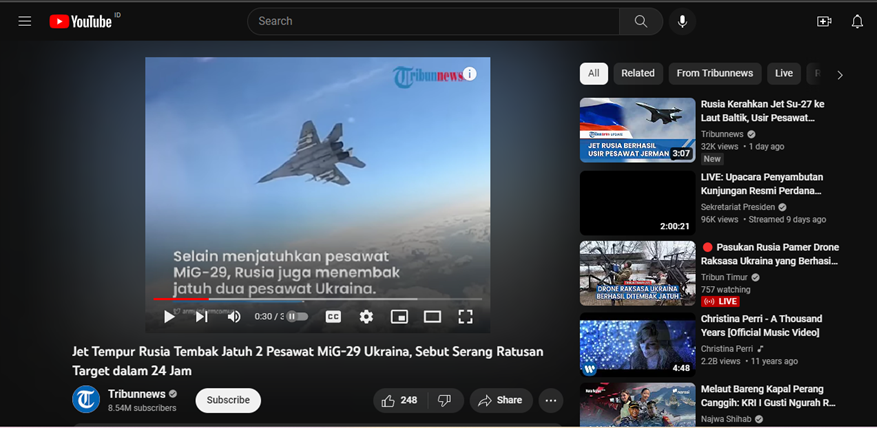Open more actions three-dot menu

550,401
